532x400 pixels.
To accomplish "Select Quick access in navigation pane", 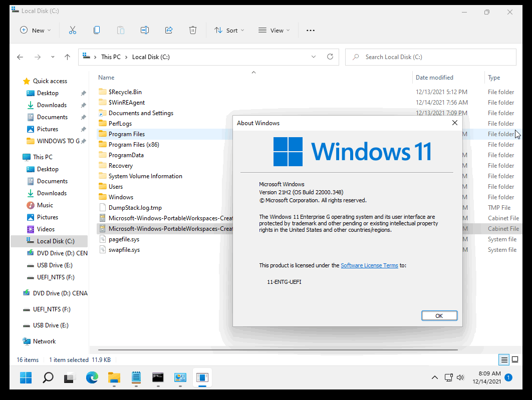I will [x=50, y=81].
